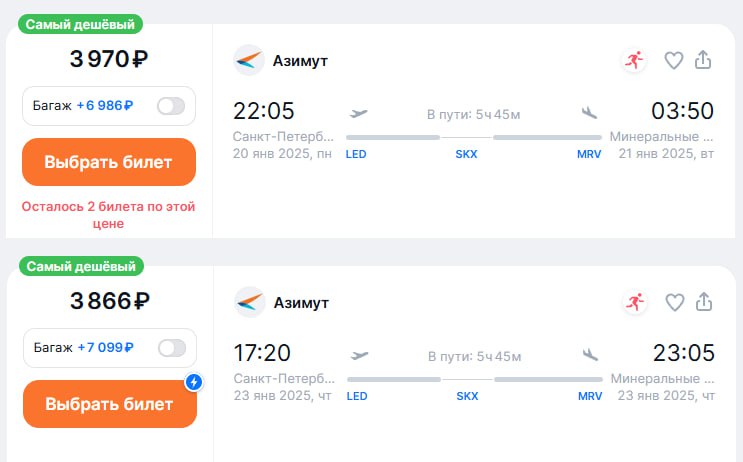The width and height of the screenshot is (743, 462).
Task: Click the 3 866₽ price on the second ticket
Action: (x=109, y=301)
